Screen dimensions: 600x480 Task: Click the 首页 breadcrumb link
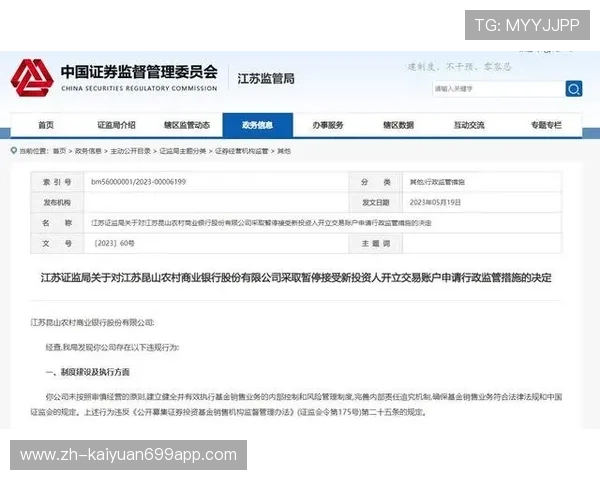click(x=59, y=151)
